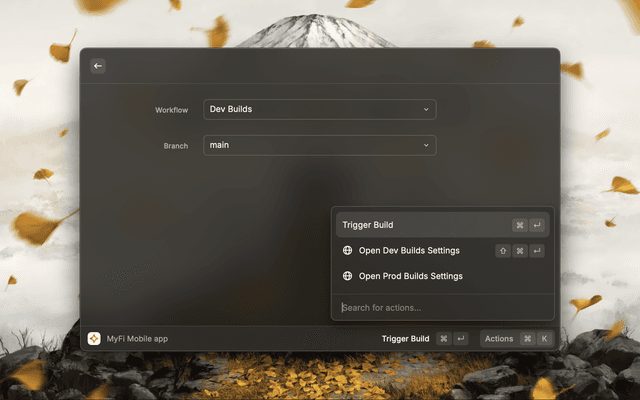Select Trigger Build in the actions menu
Viewport: 640px width, 400px height.
click(368, 225)
